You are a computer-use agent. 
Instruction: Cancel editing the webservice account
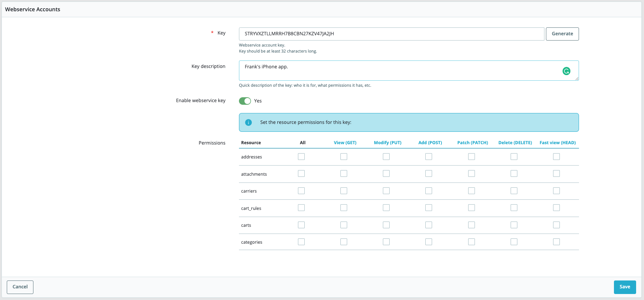(x=20, y=287)
